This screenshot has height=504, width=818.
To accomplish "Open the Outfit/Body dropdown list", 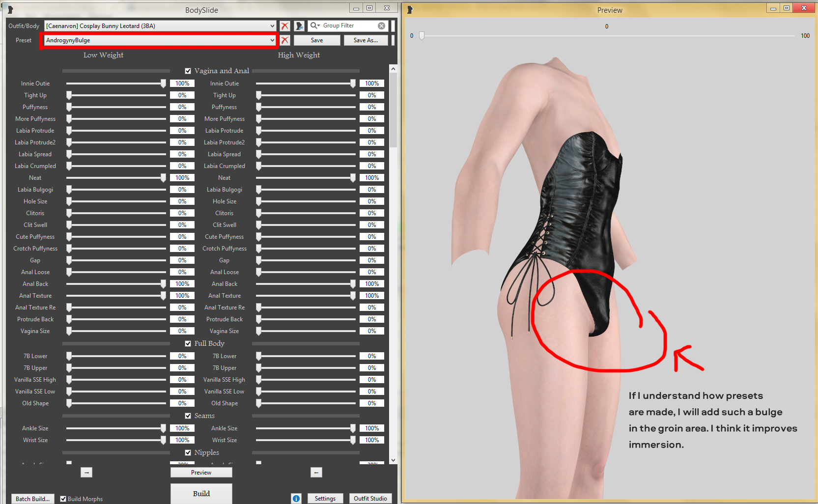I will pos(272,26).
